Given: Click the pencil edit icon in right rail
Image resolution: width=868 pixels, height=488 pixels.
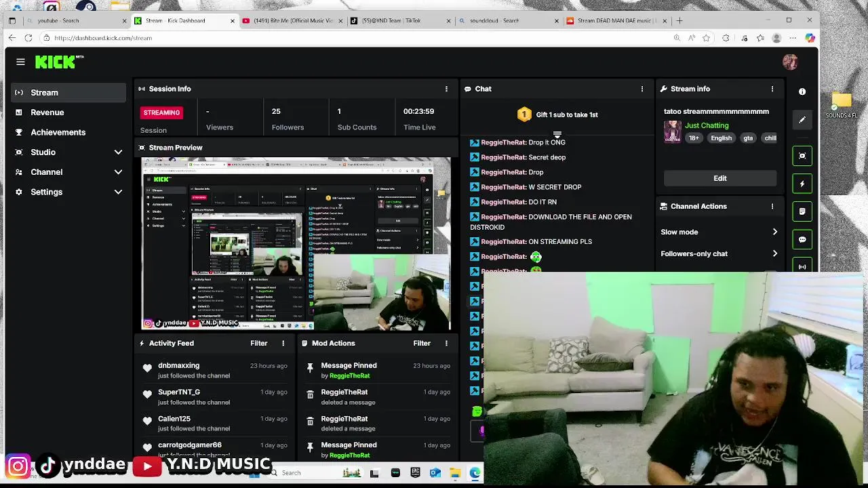Looking at the screenshot, I should pyautogui.click(x=802, y=120).
